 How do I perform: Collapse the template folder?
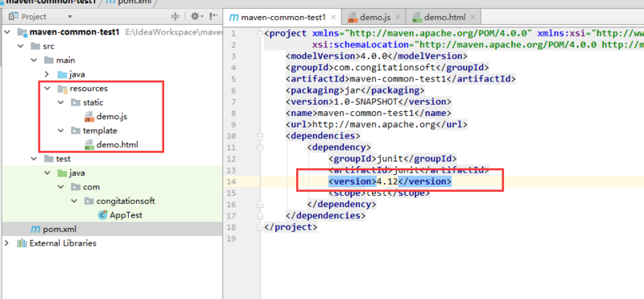click(x=61, y=131)
